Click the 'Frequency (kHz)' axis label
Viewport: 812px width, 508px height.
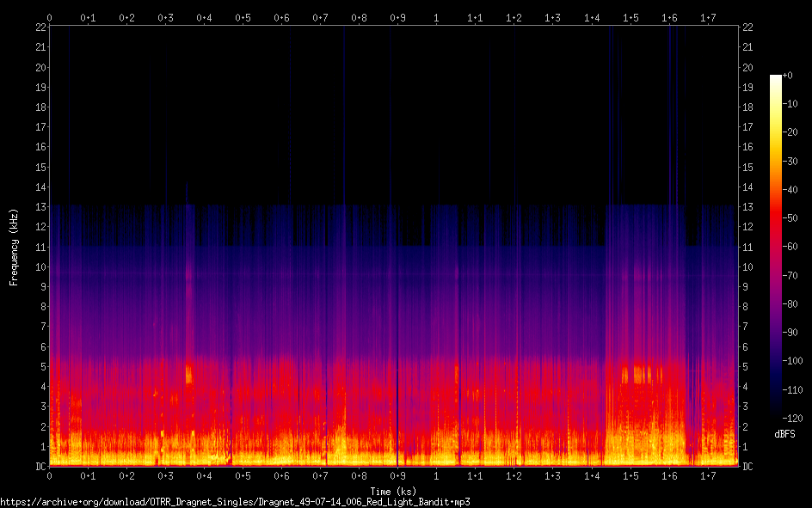(14, 247)
